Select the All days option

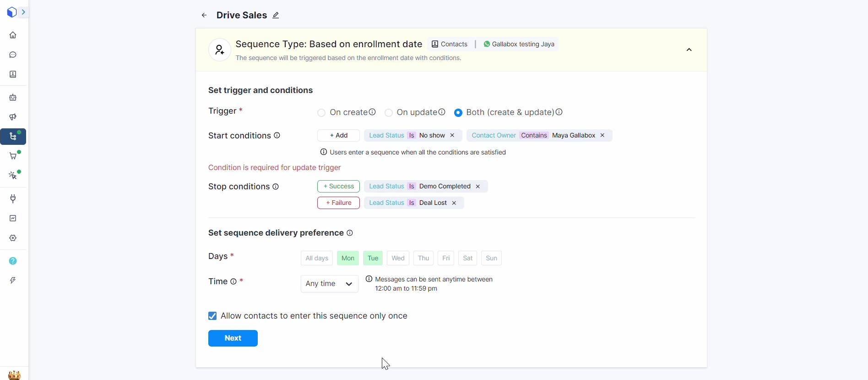317,258
